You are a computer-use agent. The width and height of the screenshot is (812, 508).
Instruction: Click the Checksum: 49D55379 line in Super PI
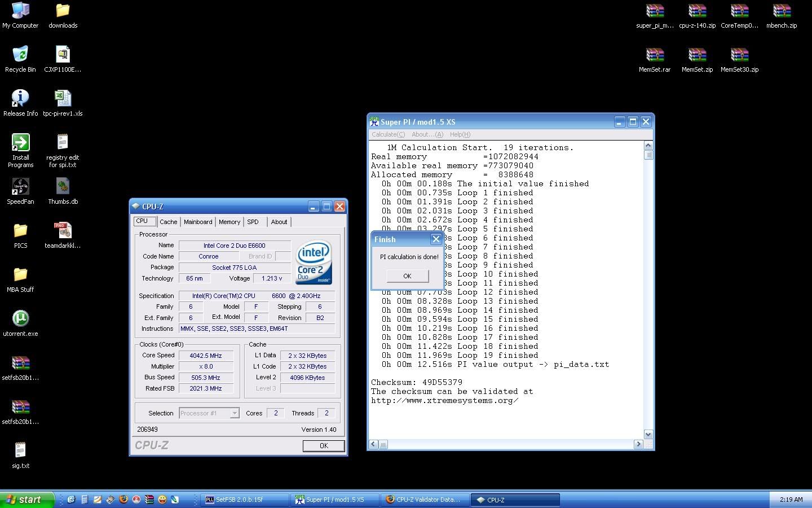417,382
